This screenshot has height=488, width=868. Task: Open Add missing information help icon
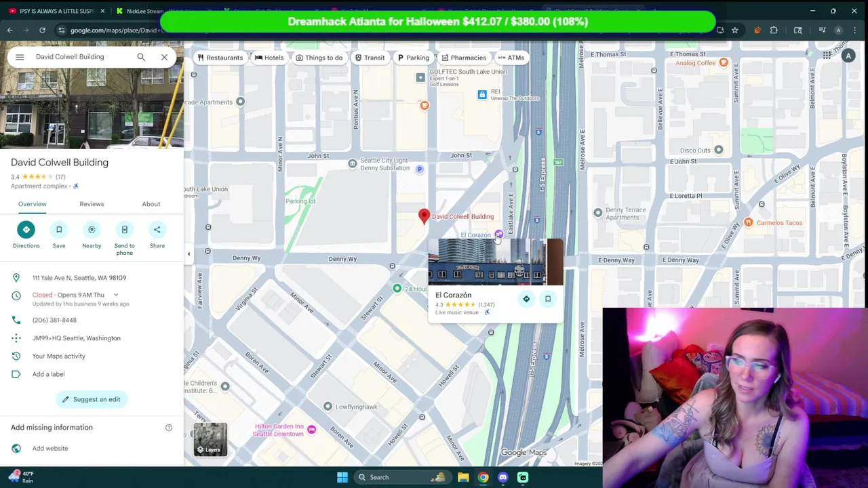pos(169,428)
